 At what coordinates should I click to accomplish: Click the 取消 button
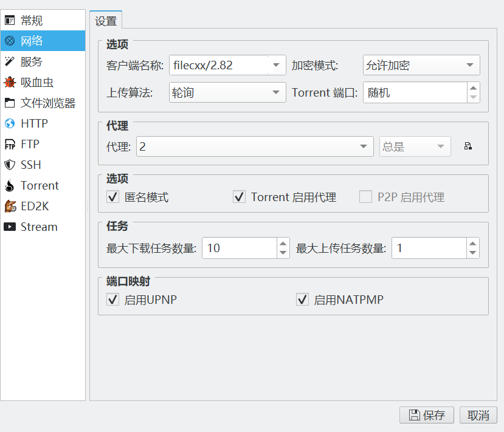478,415
